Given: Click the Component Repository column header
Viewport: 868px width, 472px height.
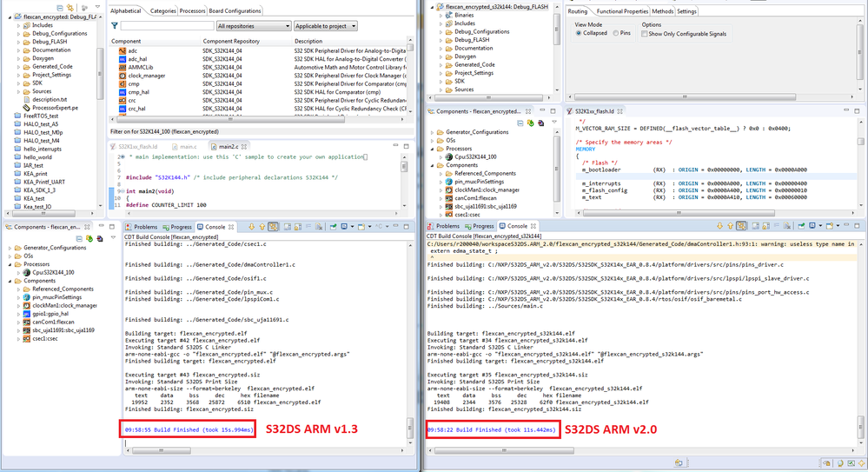Looking at the screenshot, I should pos(231,41).
